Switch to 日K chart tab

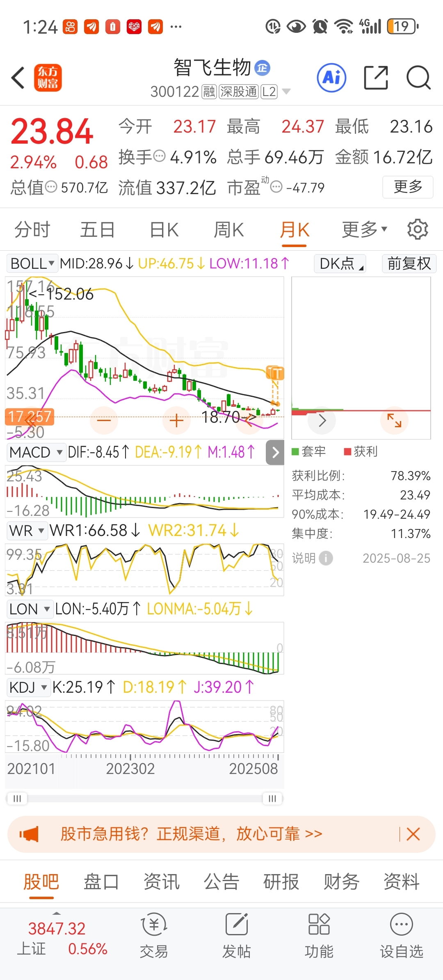[x=164, y=229]
